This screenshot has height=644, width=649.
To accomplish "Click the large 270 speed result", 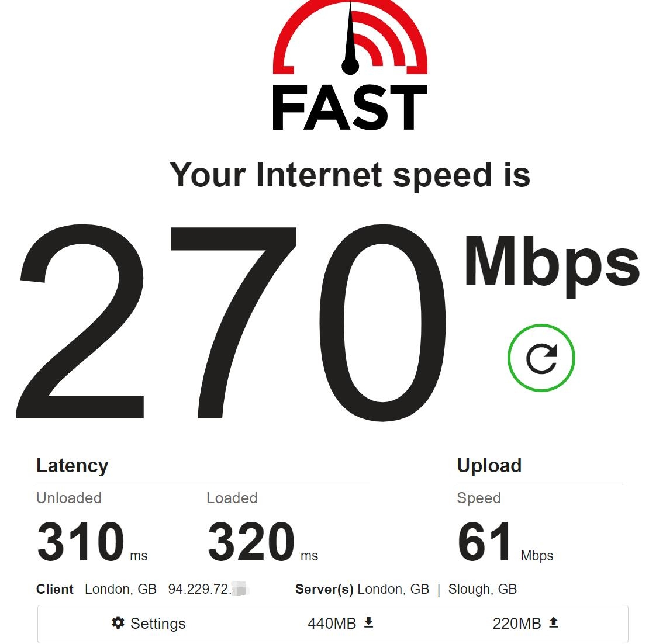I will click(x=231, y=323).
